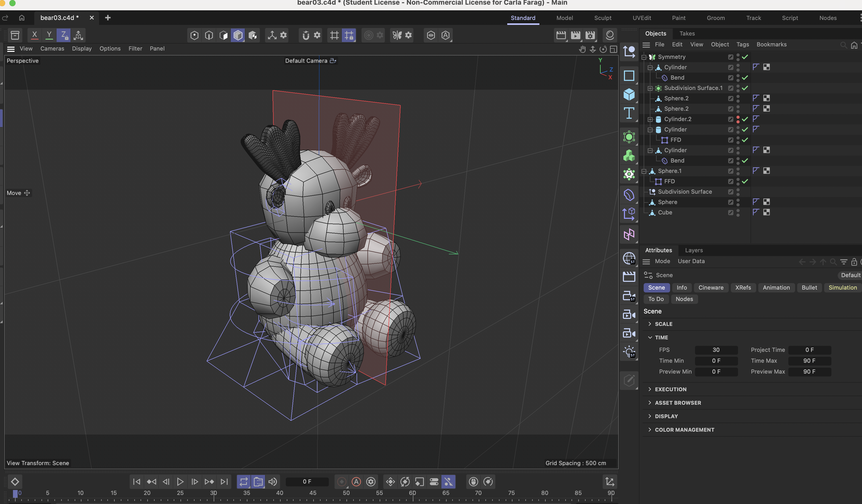
Task: Click the Render to Picture Viewer icon
Action: 575,35
